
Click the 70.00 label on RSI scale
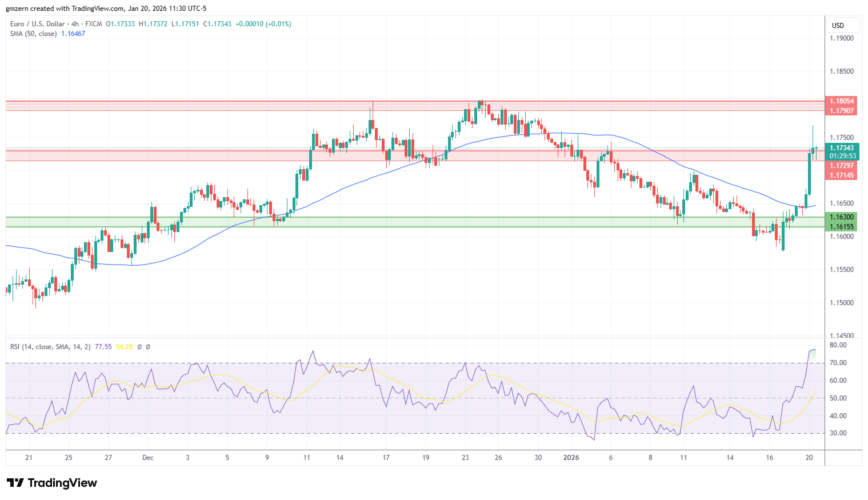pyautogui.click(x=838, y=363)
